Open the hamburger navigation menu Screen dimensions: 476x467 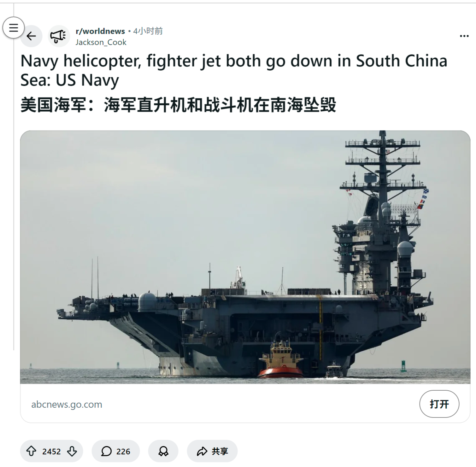[x=13, y=28]
